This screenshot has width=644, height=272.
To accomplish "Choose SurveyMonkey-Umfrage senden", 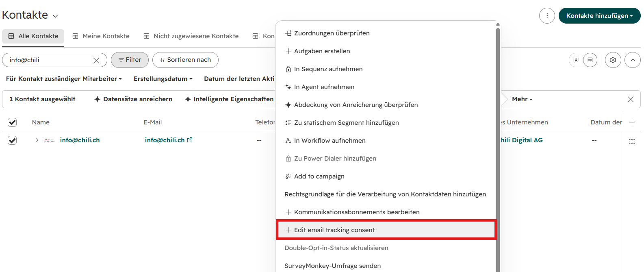I will tap(386, 266).
